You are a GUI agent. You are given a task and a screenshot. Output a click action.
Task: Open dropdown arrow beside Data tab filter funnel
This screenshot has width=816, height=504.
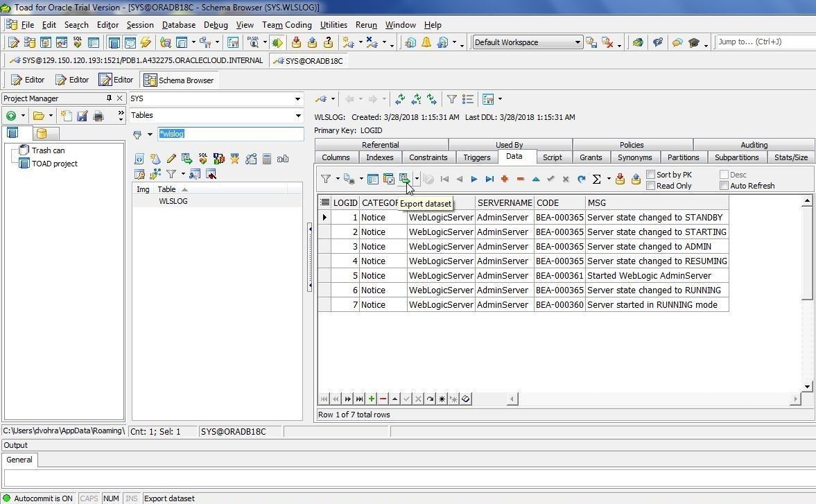click(x=337, y=179)
